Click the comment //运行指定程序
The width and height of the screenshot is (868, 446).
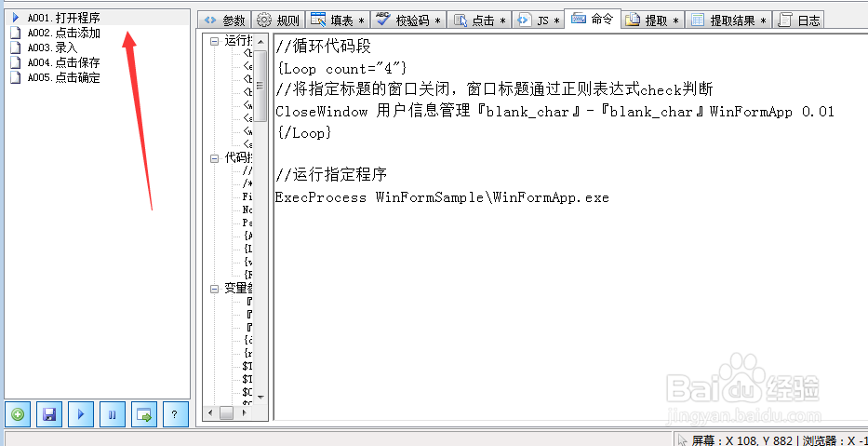[331, 176]
